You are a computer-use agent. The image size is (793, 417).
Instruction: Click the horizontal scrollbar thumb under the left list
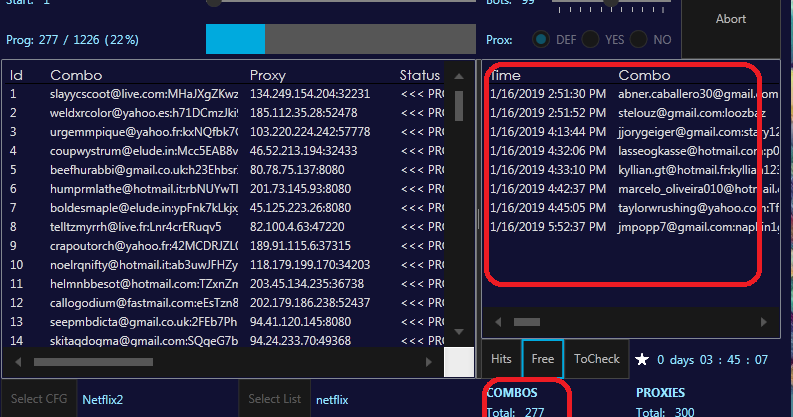click(94, 362)
